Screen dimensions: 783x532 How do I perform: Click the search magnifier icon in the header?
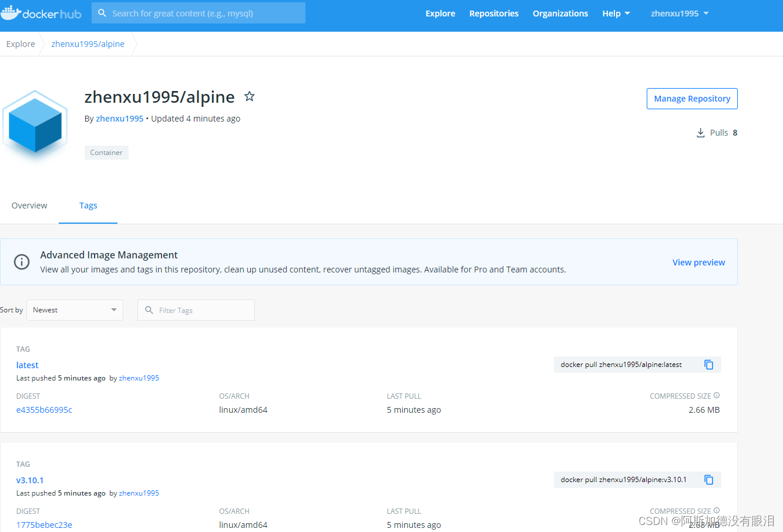(x=102, y=12)
